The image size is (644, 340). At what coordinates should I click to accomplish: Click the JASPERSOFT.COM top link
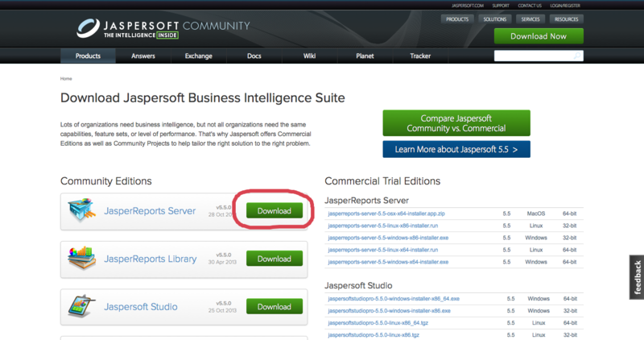click(468, 6)
